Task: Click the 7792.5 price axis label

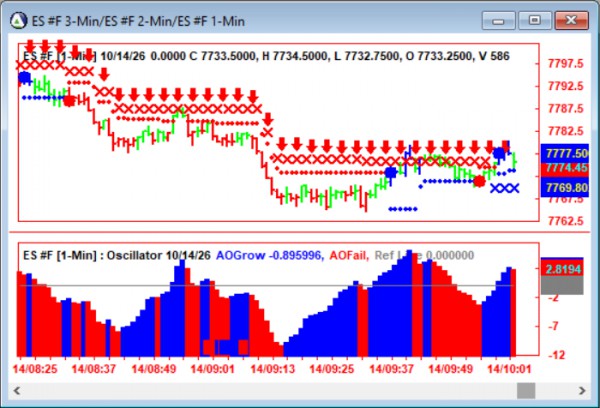Action: coord(566,86)
